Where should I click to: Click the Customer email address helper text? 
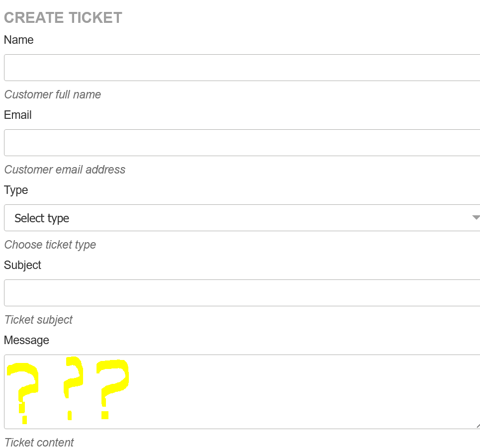[65, 170]
